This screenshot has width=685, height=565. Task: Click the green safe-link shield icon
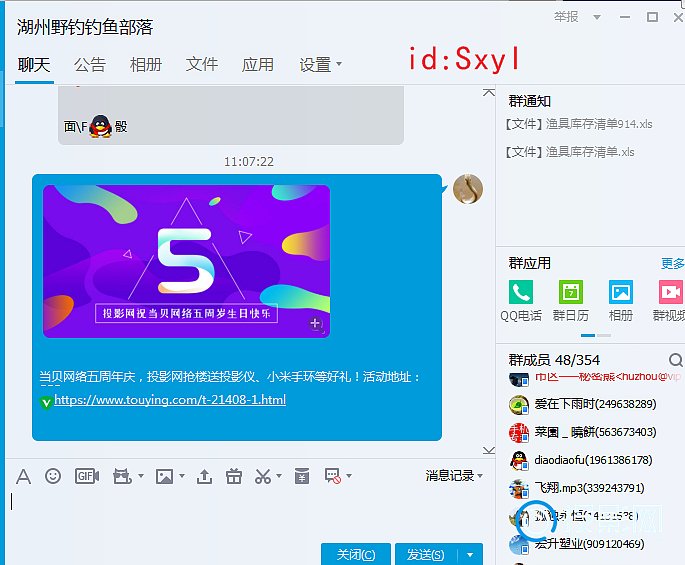pyautogui.click(x=46, y=402)
